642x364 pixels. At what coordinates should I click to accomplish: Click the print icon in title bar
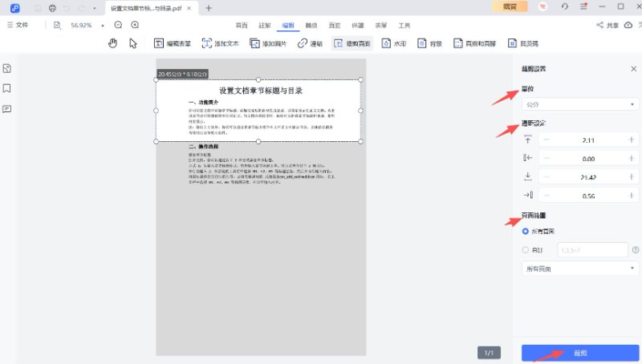(52, 8)
